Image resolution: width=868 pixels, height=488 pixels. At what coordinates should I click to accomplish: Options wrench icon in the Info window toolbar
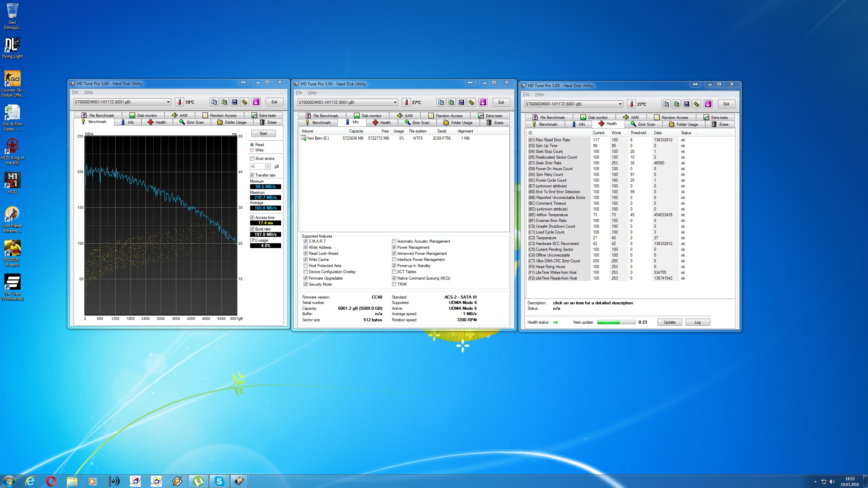(471, 102)
